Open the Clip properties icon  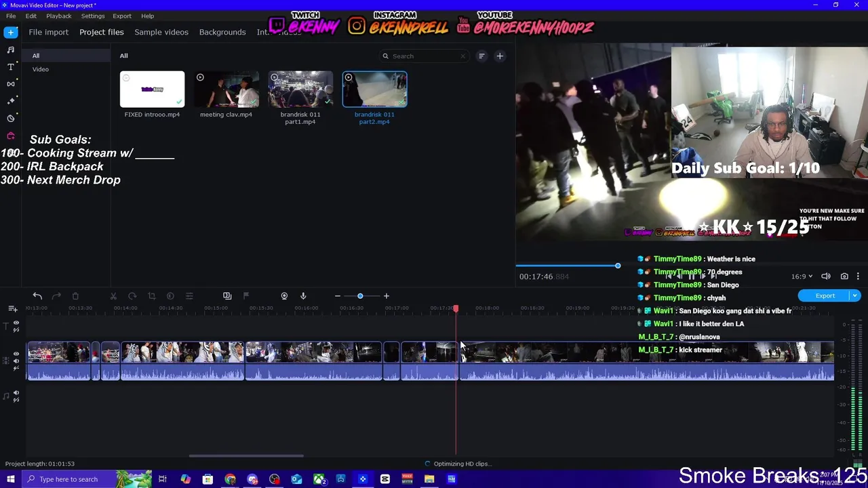[x=189, y=296]
